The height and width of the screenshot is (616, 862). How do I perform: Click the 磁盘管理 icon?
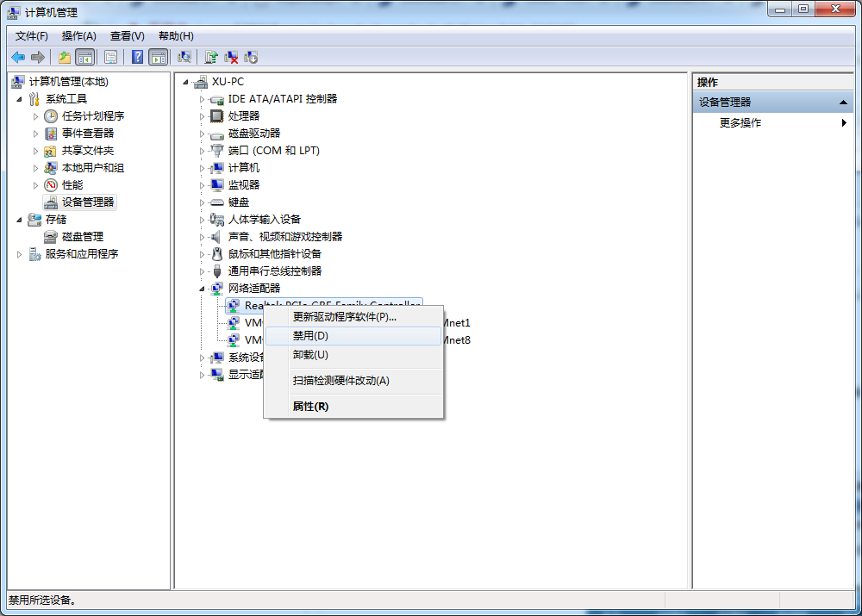(x=51, y=237)
